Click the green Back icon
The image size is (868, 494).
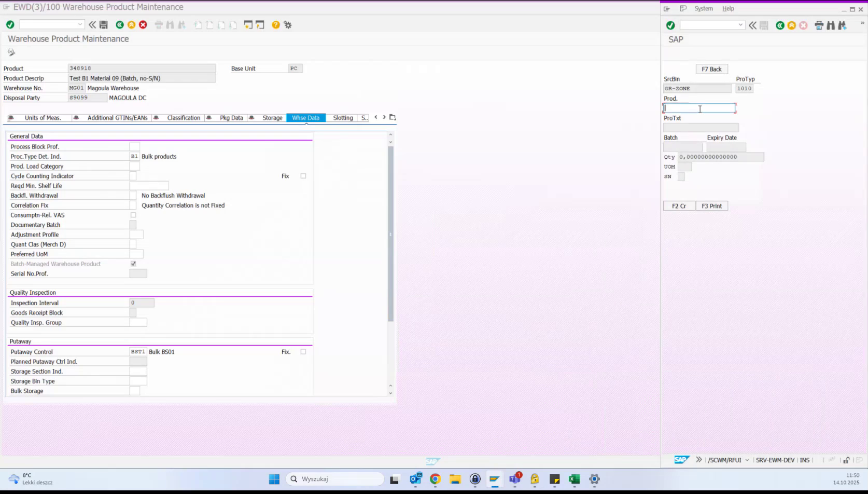click(x=119, y=24)
